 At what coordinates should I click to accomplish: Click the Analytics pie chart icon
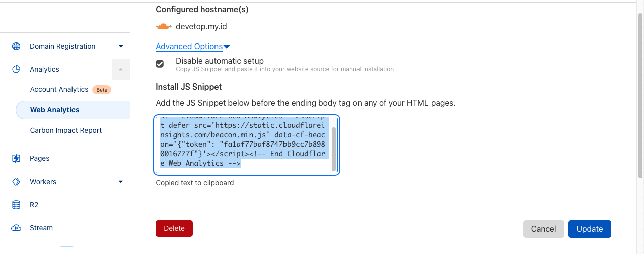pyautogui.click(x=16, y=69)
